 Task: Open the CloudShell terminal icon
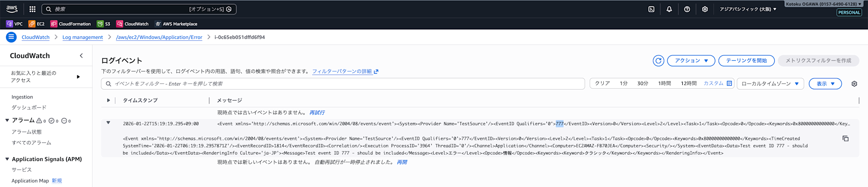tap(651, 9)
